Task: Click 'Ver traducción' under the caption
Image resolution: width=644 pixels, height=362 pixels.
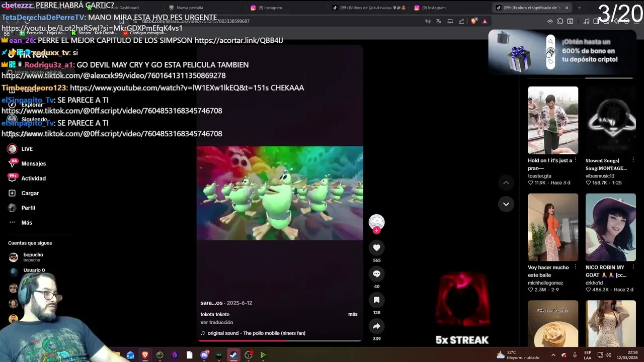Action: coord(216,322)
